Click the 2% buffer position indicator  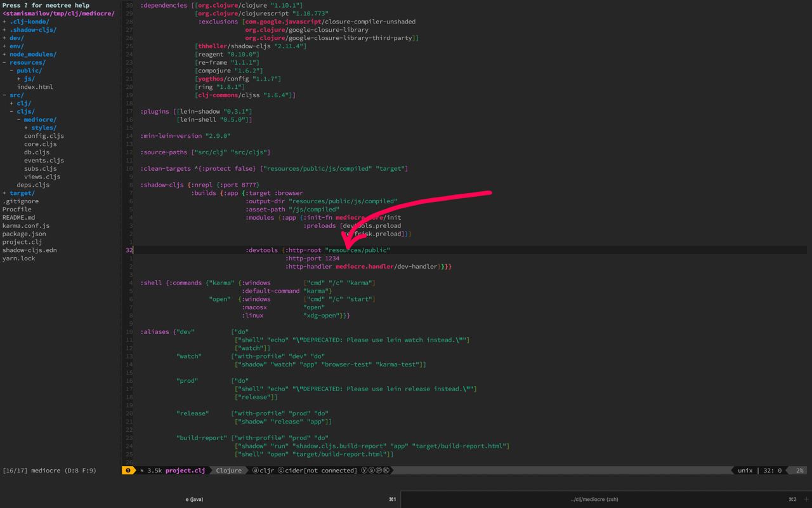tap(799, 471)
